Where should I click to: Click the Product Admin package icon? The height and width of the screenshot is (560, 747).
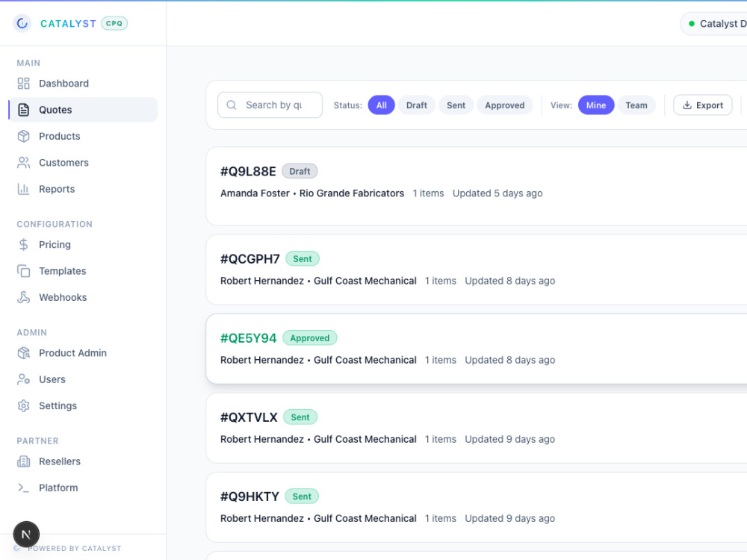(x=23, y=353)
